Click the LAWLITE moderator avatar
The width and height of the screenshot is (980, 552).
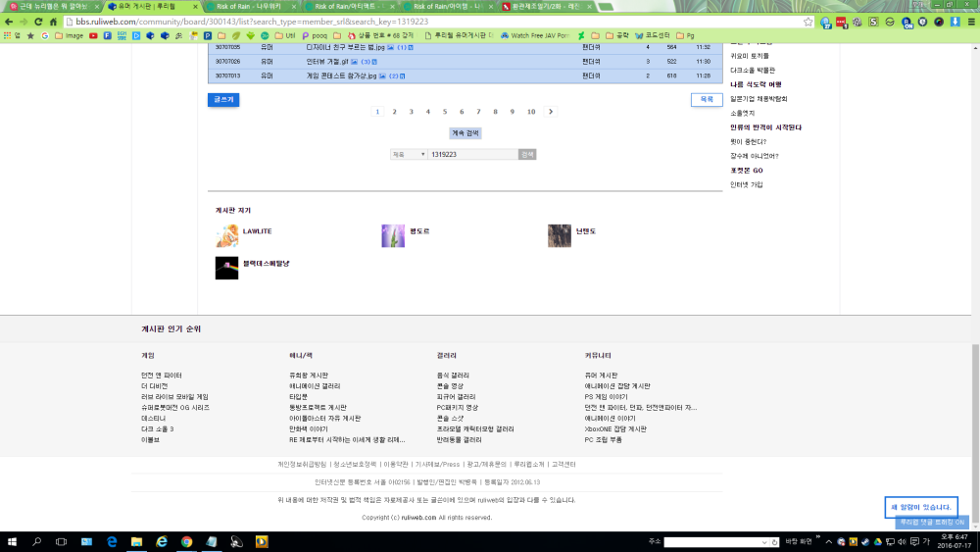coord(226,235)
